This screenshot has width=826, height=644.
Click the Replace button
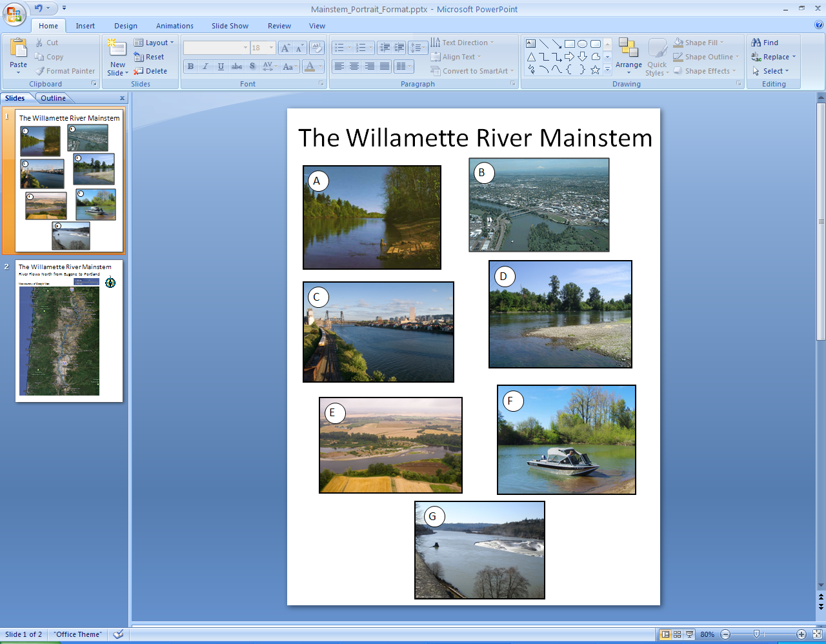(x=774, y=57)
